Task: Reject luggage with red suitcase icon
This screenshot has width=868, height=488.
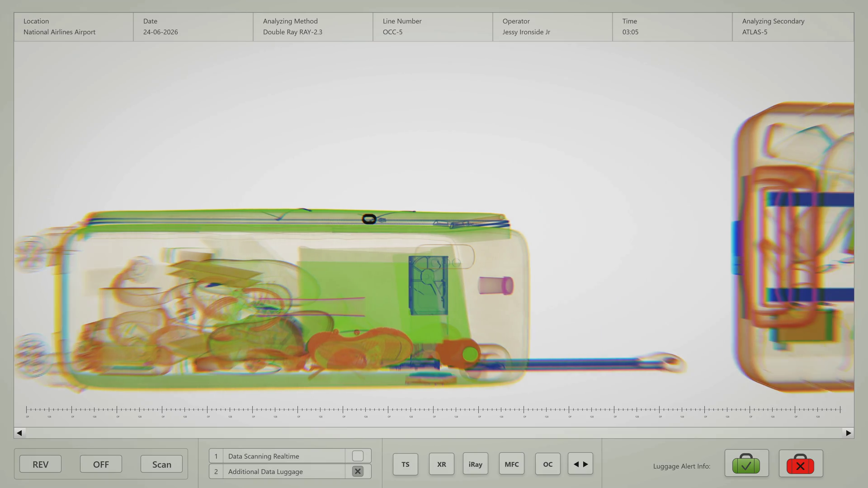Action: pos(800,464)
